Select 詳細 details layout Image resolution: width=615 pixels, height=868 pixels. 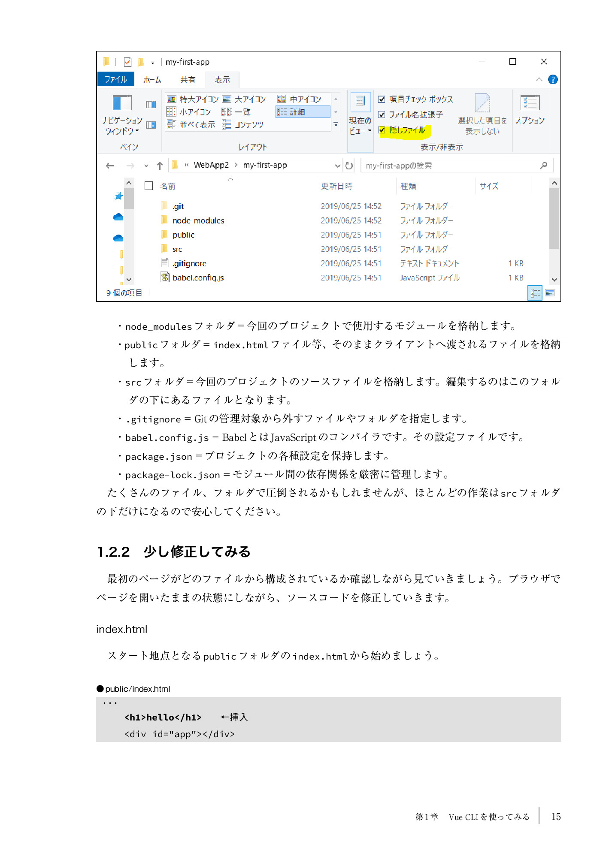coord(303,112)
